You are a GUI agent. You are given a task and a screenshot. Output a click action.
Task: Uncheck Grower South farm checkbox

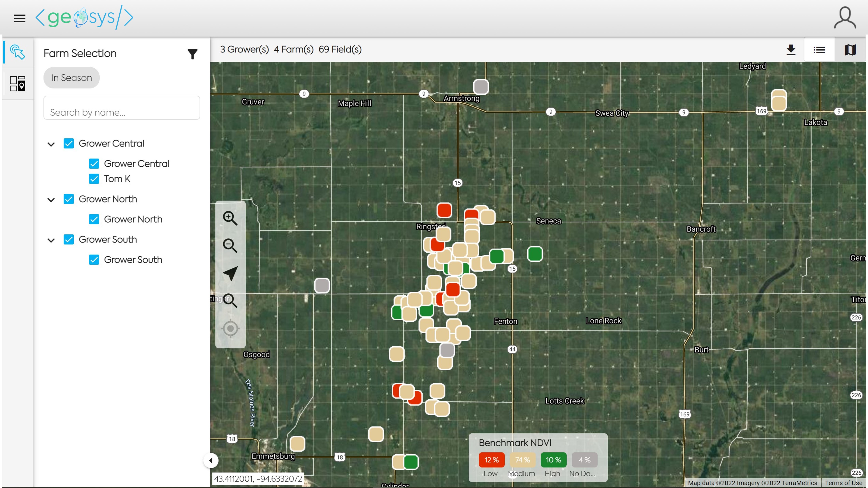pos(94,260)
